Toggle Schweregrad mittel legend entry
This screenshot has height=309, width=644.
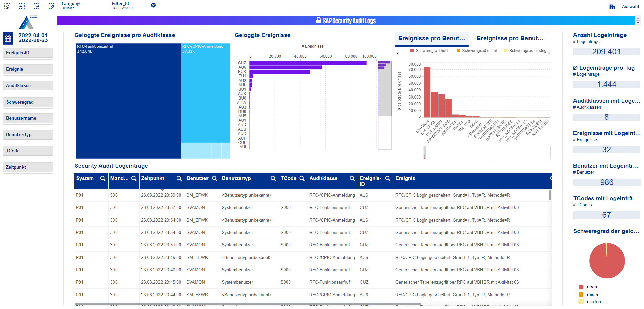[476, 51]
